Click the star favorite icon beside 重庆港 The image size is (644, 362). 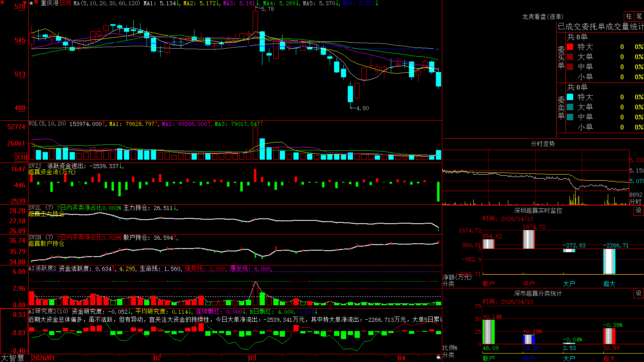click(x=31, y=3)
